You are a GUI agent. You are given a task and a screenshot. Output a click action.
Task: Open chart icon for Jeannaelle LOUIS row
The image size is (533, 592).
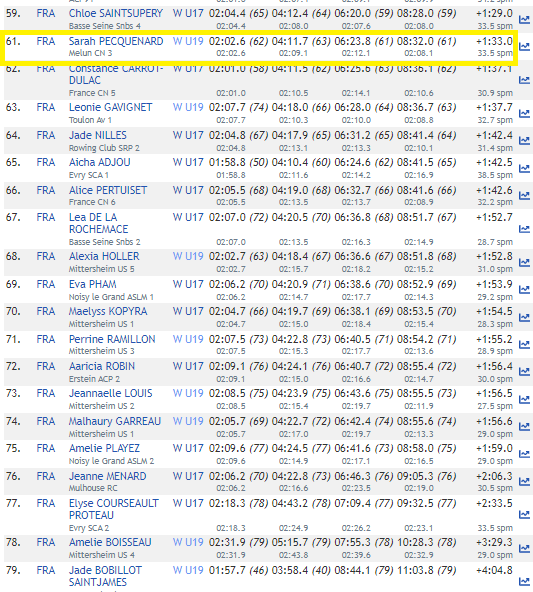click(524, 399)
